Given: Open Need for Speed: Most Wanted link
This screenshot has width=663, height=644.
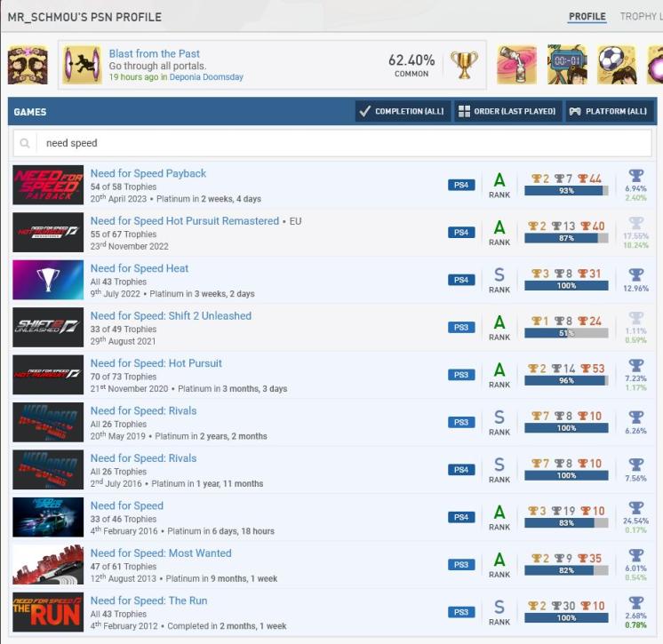Looking at the screenshot, I should [161, 553].
